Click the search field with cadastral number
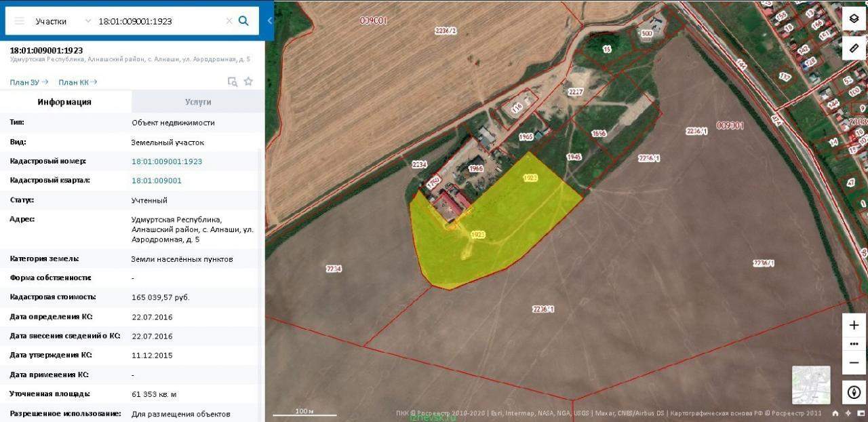 coord(159,21)
